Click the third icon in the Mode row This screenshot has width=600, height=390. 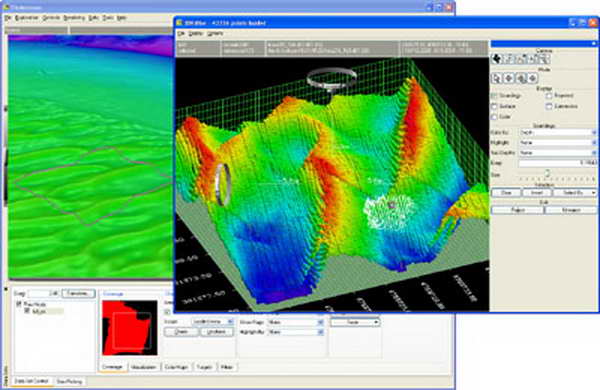521,78
